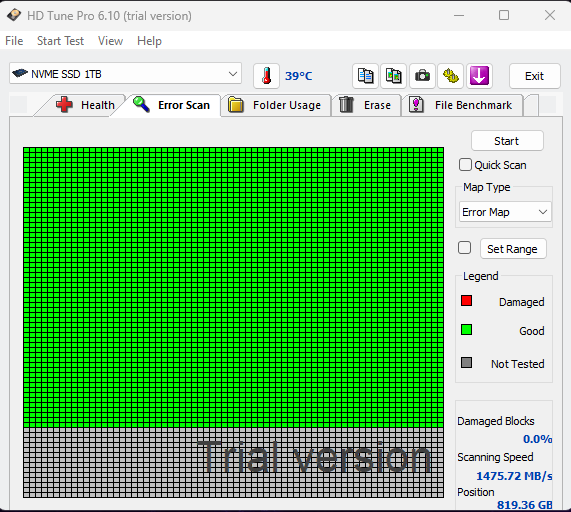Click the Set Range button
The height and width of the screenshot is (512, 571).
tap(513, 249)
